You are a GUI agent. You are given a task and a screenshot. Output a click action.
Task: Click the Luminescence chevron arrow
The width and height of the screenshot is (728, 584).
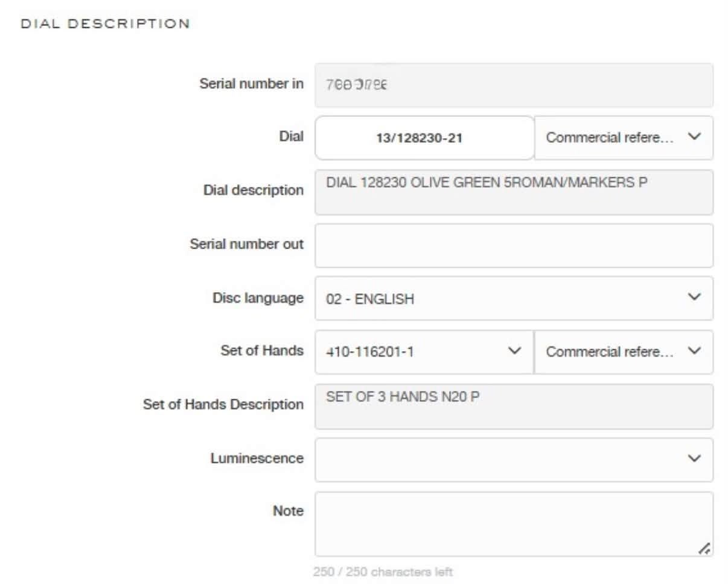695,459
